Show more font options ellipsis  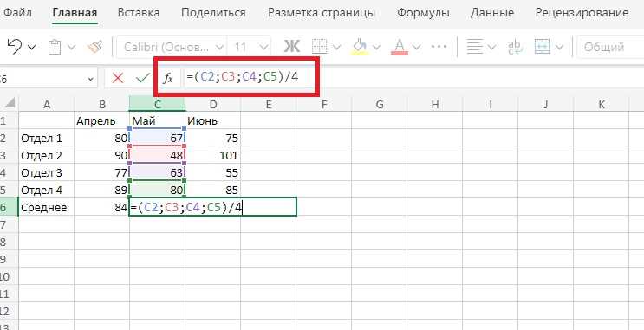pyautogui.click(x=439, y=47)
